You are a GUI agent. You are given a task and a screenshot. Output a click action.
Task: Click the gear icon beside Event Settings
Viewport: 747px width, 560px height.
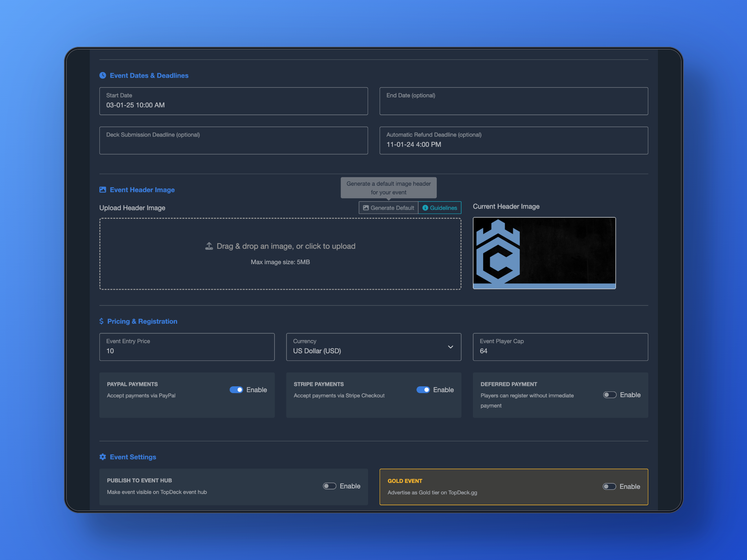[102, 456]
